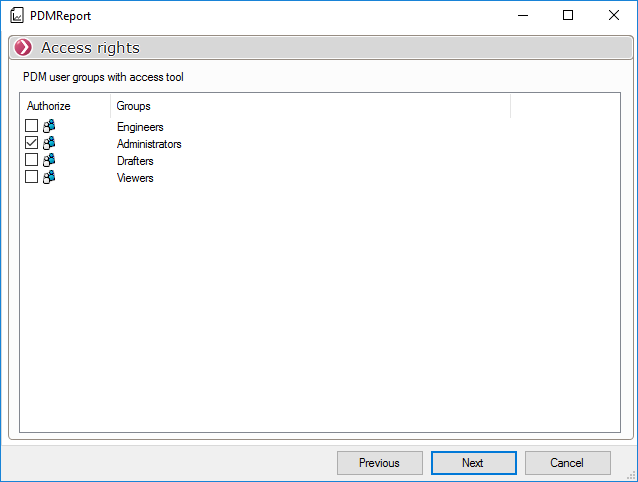Uncheck the Administrators authorize checkbox
The image size is (638, 482).
tap(32, 144)
